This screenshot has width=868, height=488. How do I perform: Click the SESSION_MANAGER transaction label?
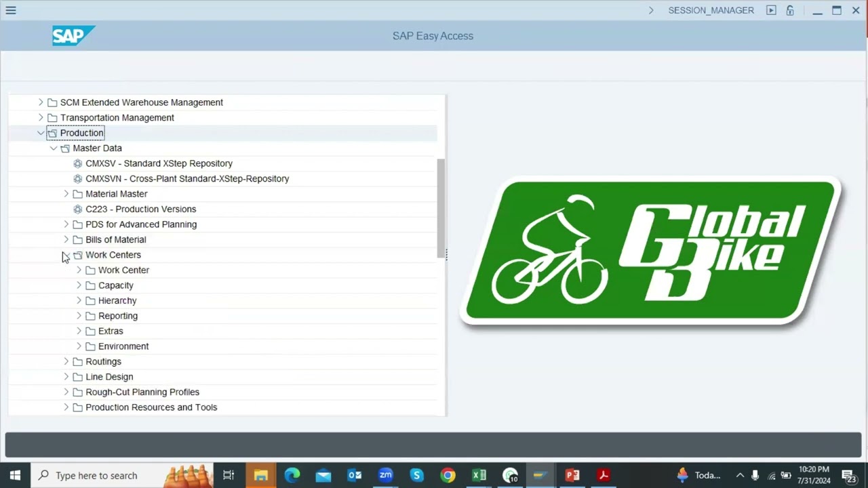711,10
